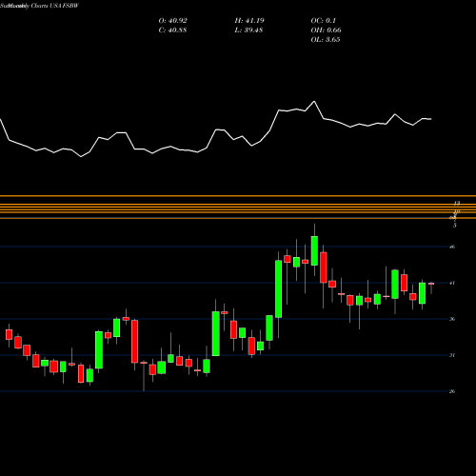Click the highest peak of the white line
This screenshot has width=476, height=476.
click(x=314, y=102)
